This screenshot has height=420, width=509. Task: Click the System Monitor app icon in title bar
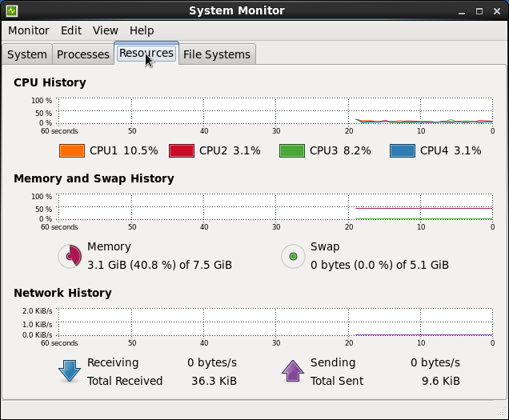click(12, 11)
